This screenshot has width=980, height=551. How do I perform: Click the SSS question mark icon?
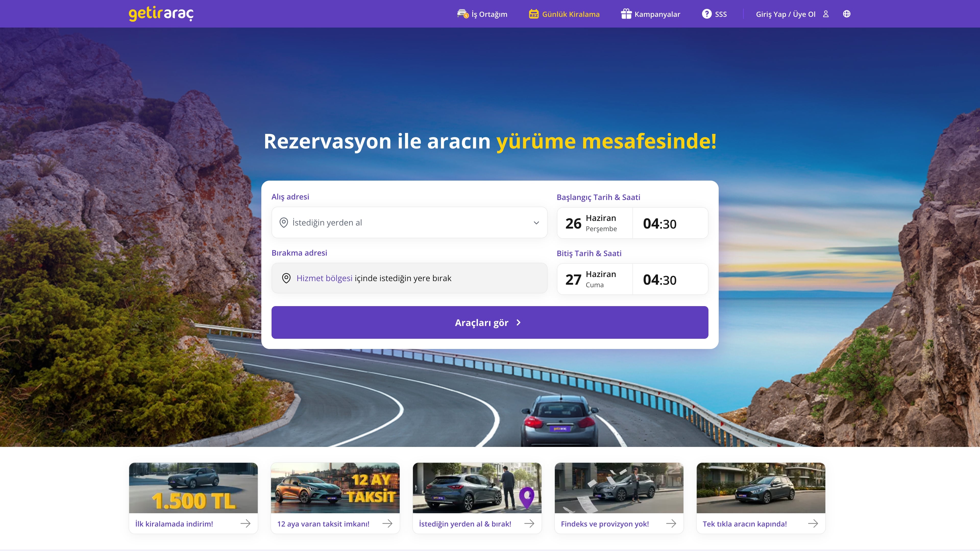pyautogui.click(x=706, y=14)
